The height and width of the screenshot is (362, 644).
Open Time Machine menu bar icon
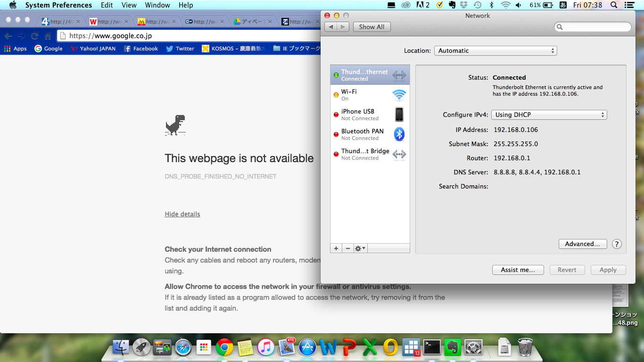477,5
